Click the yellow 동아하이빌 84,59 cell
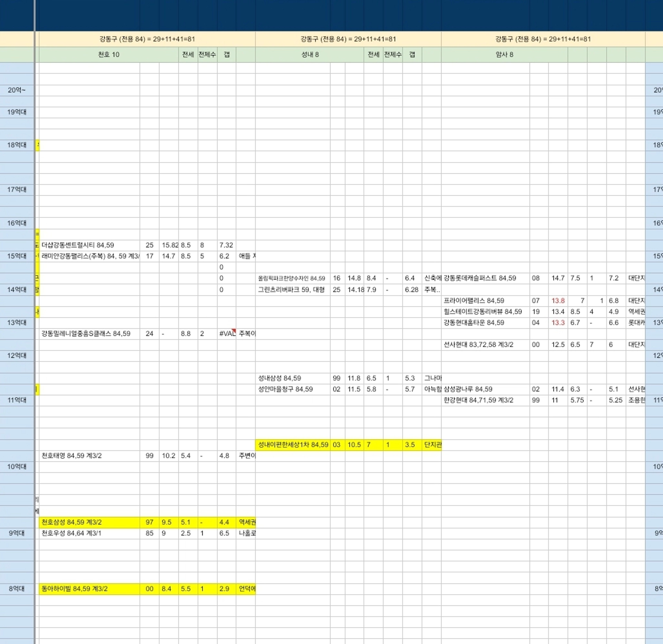Screen dimensions: 663x644 point(89,589)
